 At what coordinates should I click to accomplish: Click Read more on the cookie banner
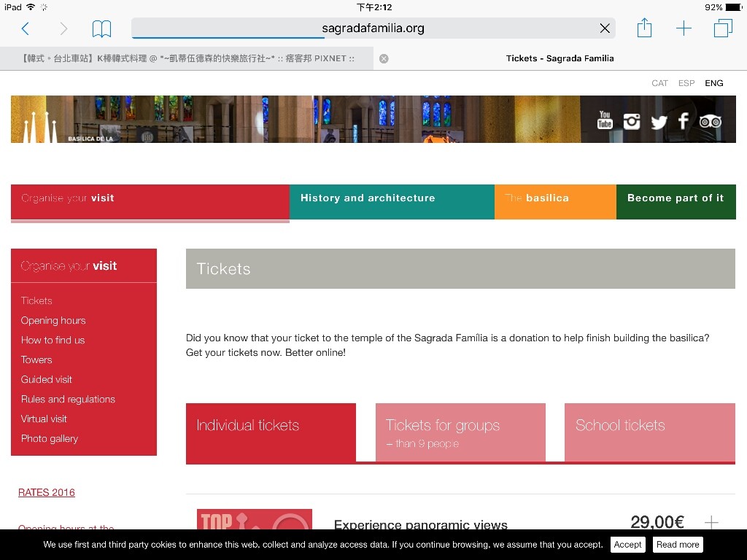click(678, 544)
